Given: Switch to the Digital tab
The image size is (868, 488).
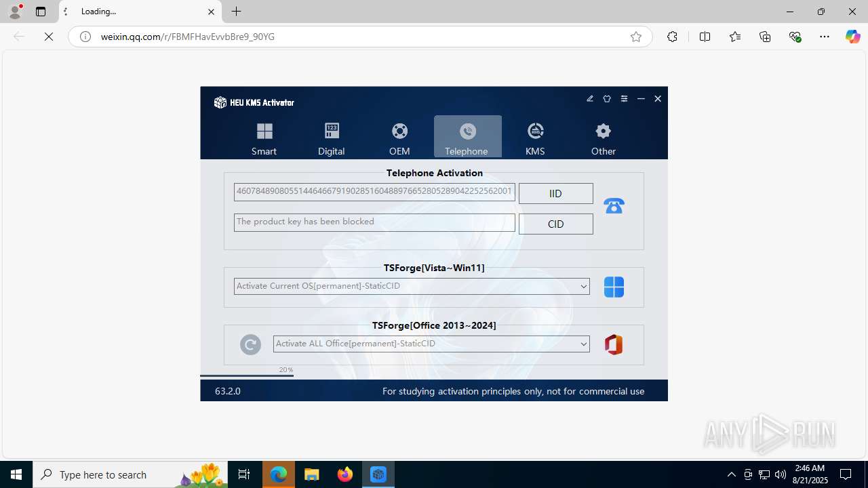Looking at the screenshot, I should (x=332, y=137).
